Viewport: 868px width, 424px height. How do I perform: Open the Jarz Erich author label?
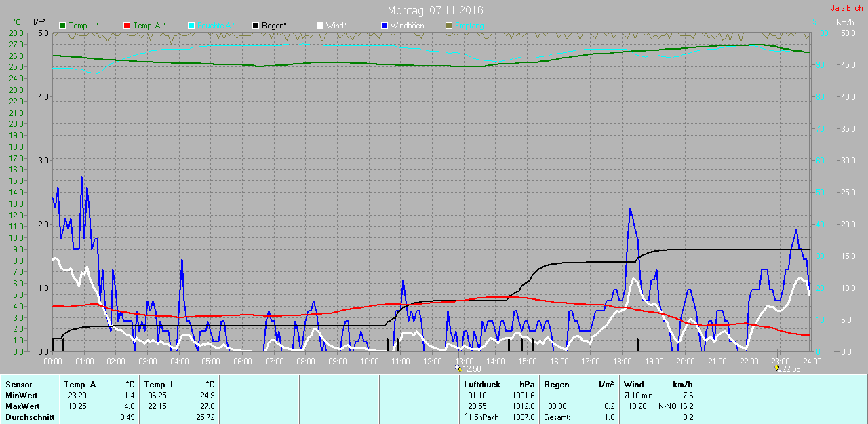(x=846, y=8)
